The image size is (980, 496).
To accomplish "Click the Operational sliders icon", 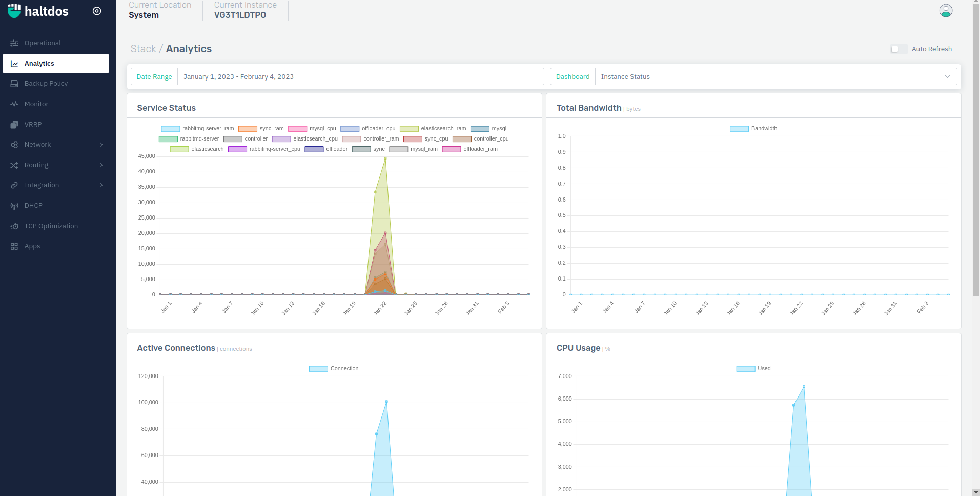I will coord(14,43).
